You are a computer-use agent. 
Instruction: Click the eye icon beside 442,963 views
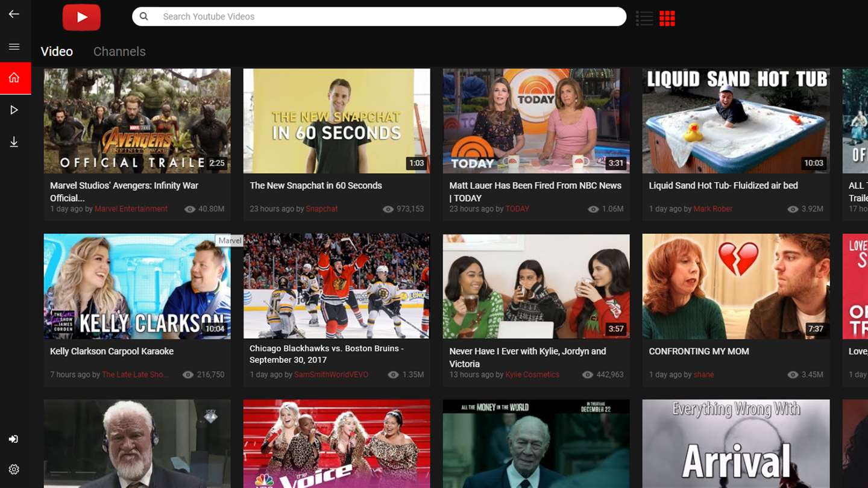[588, 375]
